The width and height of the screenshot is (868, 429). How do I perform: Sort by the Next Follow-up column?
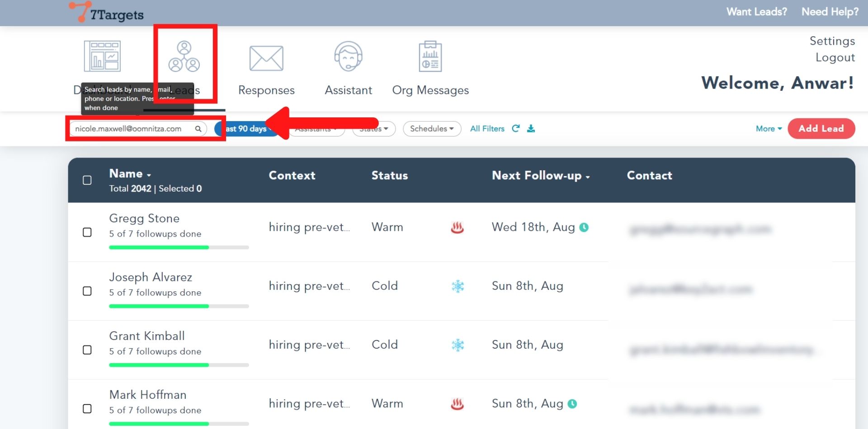tap(540, 176)
